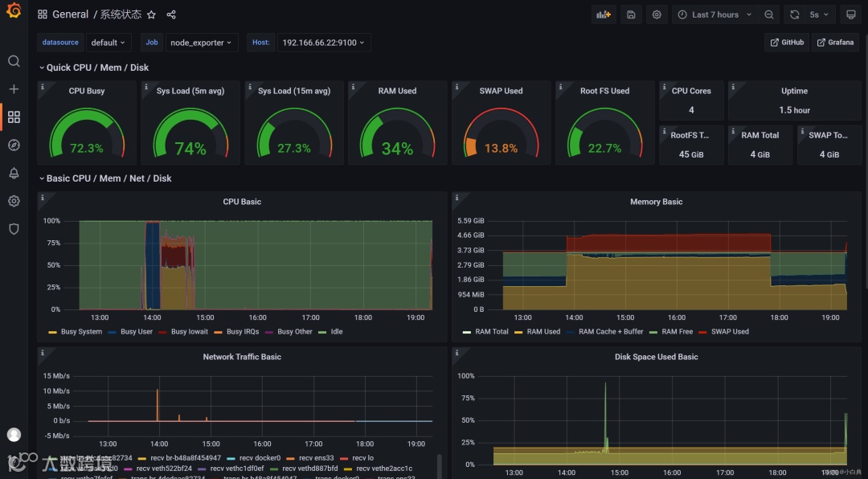Open the Alerting bell icon
868x479 pixels.
[x=14, y=174]
